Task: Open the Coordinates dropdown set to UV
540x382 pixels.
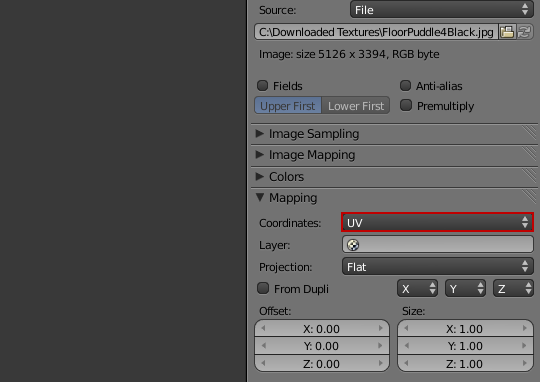Action: 438,223
